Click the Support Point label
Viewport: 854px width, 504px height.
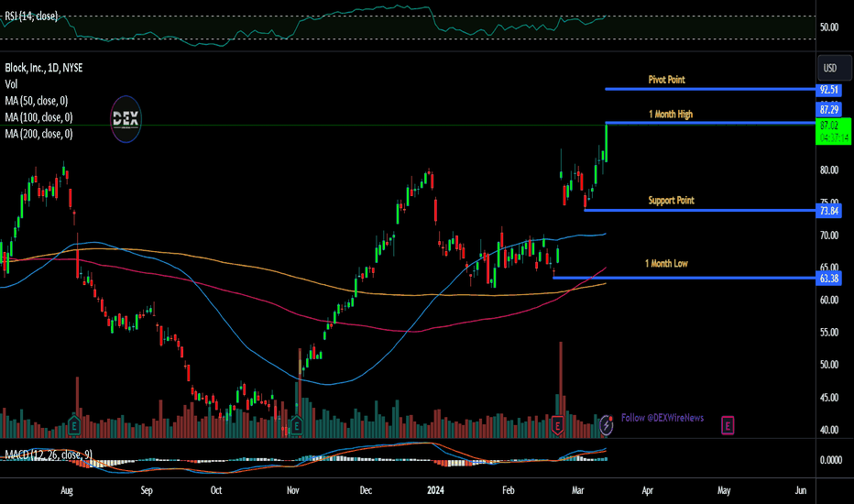click(x=671, y=201)
